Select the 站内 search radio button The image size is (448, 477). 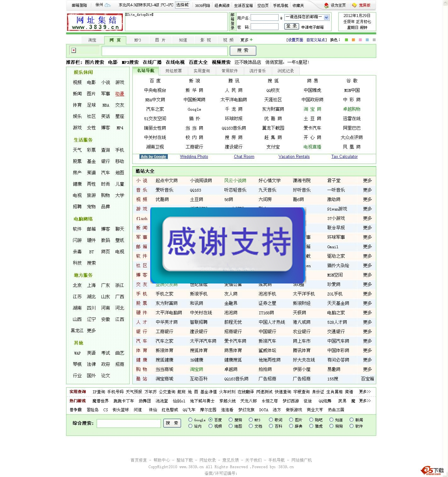click(x=190, y=426)
